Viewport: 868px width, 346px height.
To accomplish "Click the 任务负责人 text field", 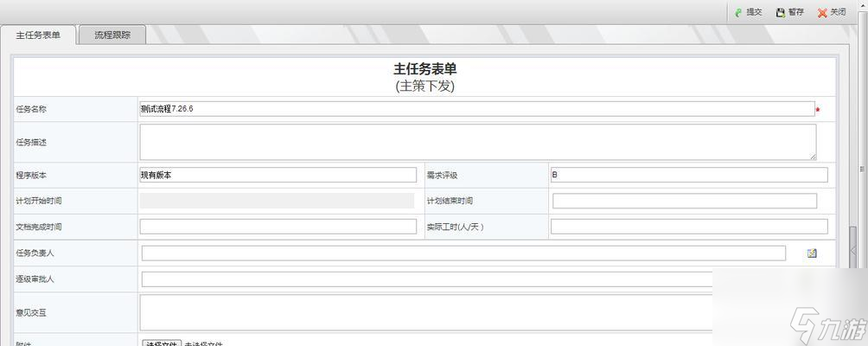I will pos(463,253).
